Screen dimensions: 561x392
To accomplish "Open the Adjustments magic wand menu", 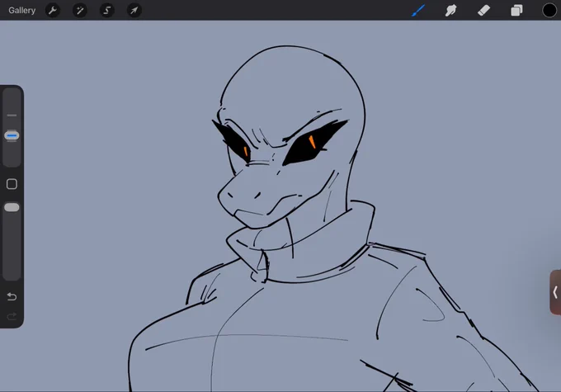I will pyautogui.click(x=80, y=11).
